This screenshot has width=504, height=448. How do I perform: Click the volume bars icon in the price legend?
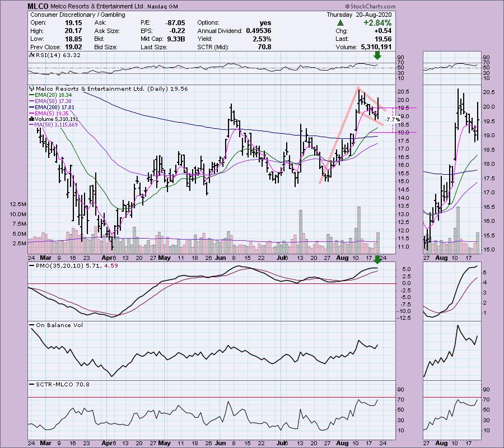pyautogui.click(x=31, y=119)
